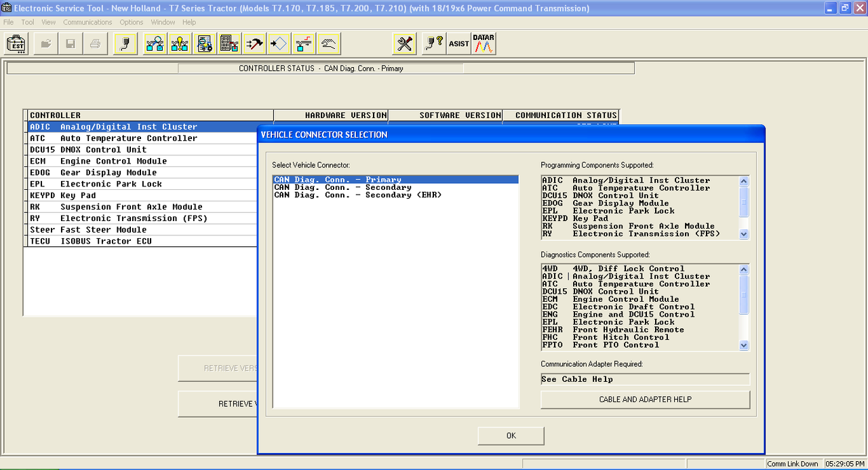Click the HARDWARE VERSION column header
868x470 pixels.
pyautogui.click(x=331, y=115)
